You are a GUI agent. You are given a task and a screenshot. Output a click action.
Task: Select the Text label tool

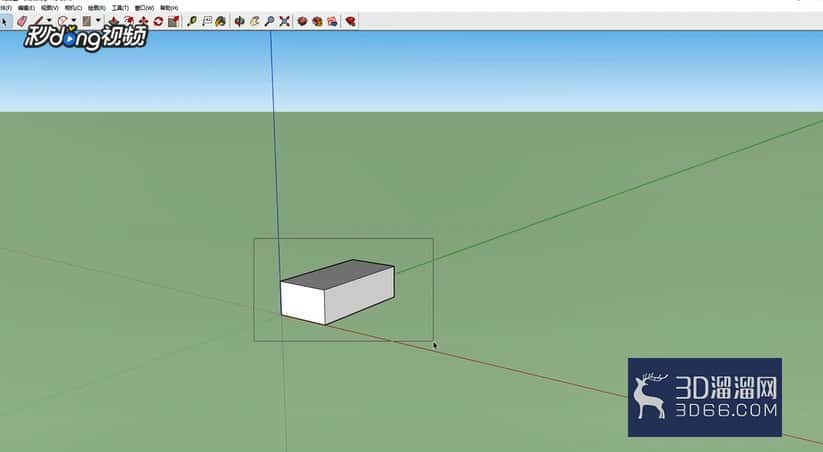tap(207, 22)
